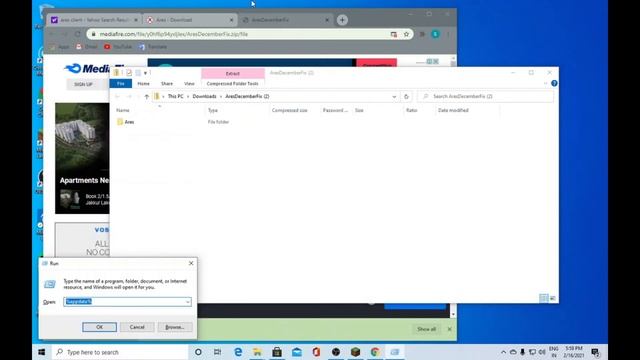Open Office from the taskbar

(x=316, y=352)
